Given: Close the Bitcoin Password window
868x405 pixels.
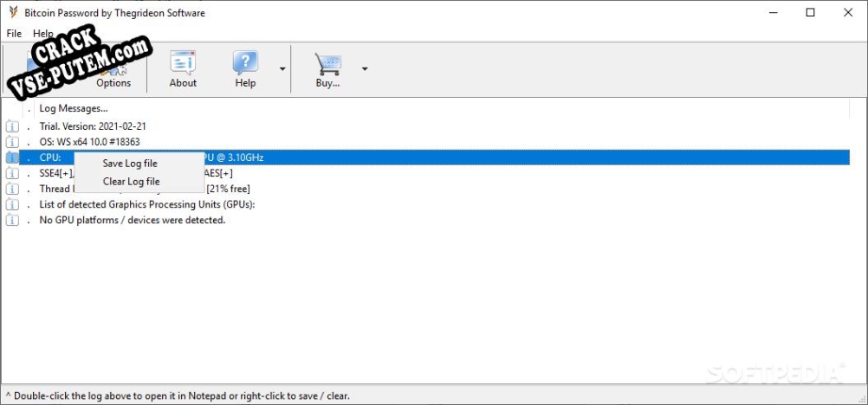Looking at the screenshot, I should 848,12.
